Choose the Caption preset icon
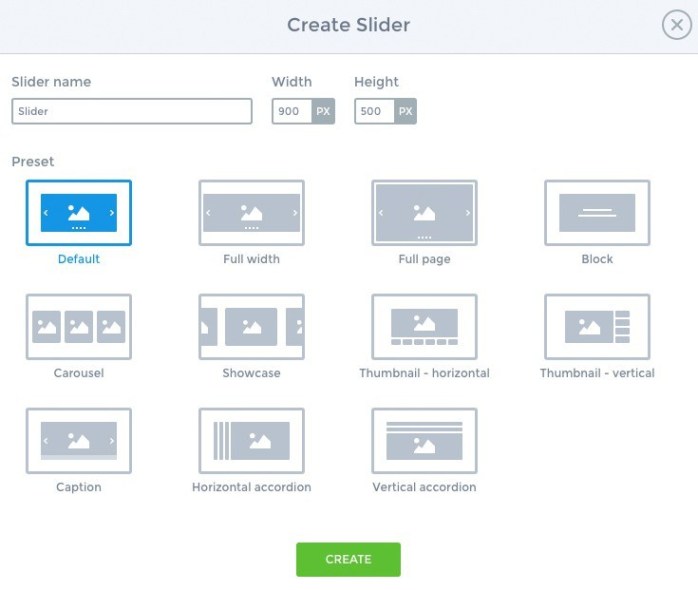This screenshot has height=590, width=698. pos(79,441)
